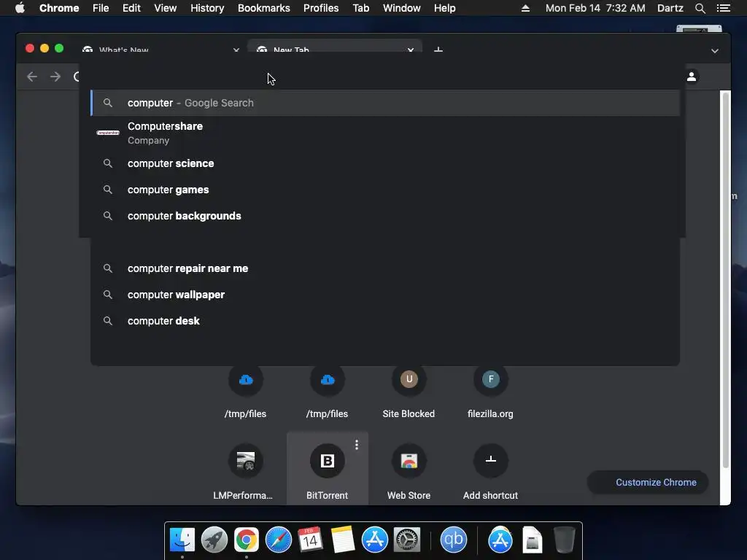Screen dimensions: 747x560
Task: Open the Notification Center list icon
Action: point(724,8)
